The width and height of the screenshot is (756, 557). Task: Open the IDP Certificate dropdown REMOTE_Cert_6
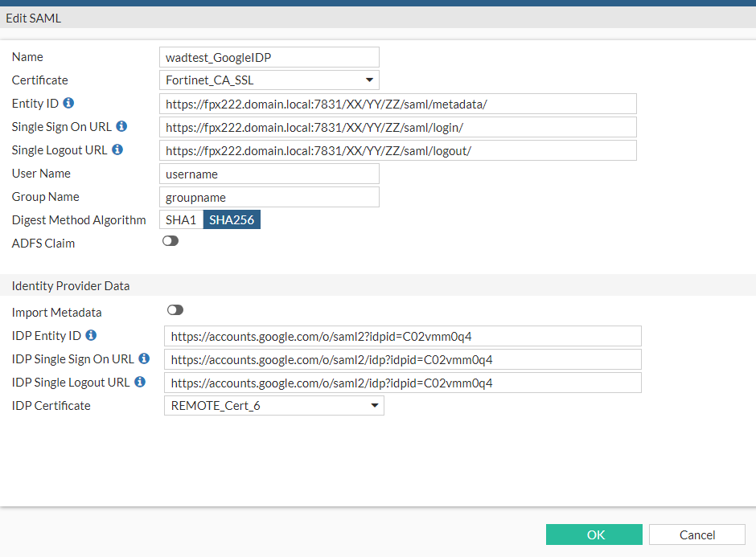pos(274,406)
